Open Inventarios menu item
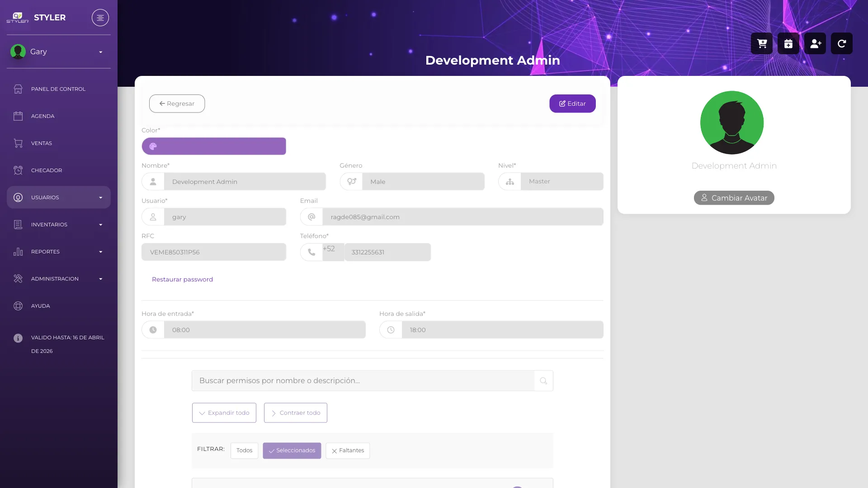The height and width of the screenshot is (488, 868). 59,225
